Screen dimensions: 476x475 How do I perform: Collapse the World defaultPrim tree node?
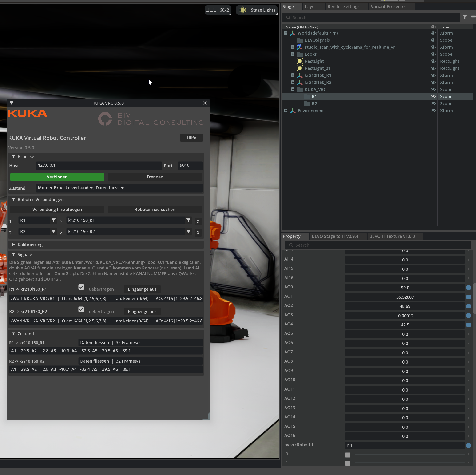(286, 33)
